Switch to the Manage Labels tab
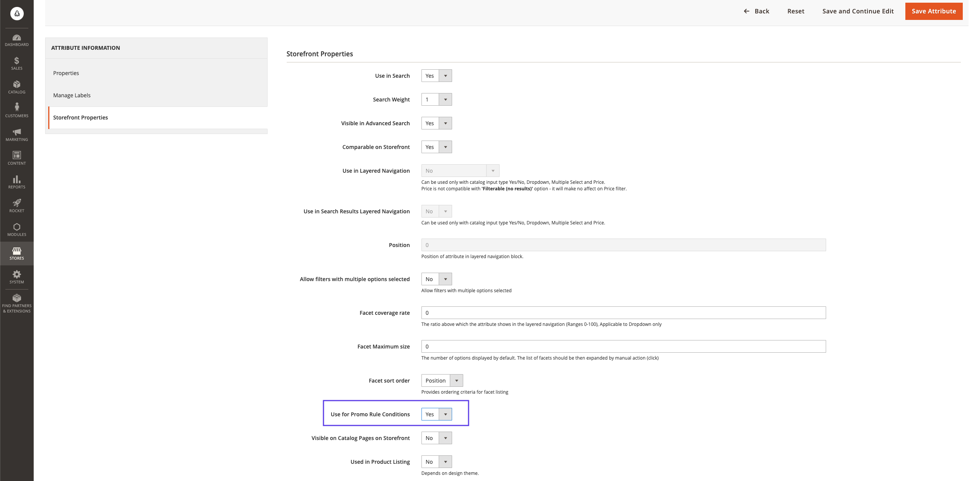 72,95
